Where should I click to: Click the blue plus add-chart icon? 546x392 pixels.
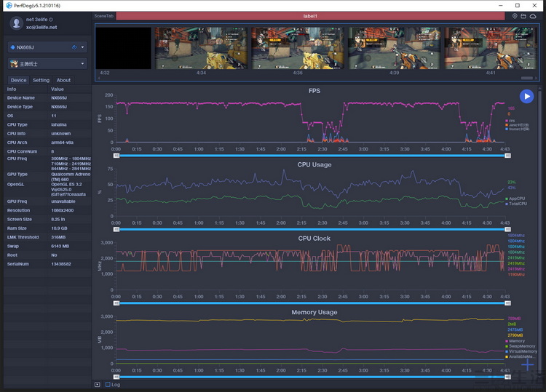point(527,364)
